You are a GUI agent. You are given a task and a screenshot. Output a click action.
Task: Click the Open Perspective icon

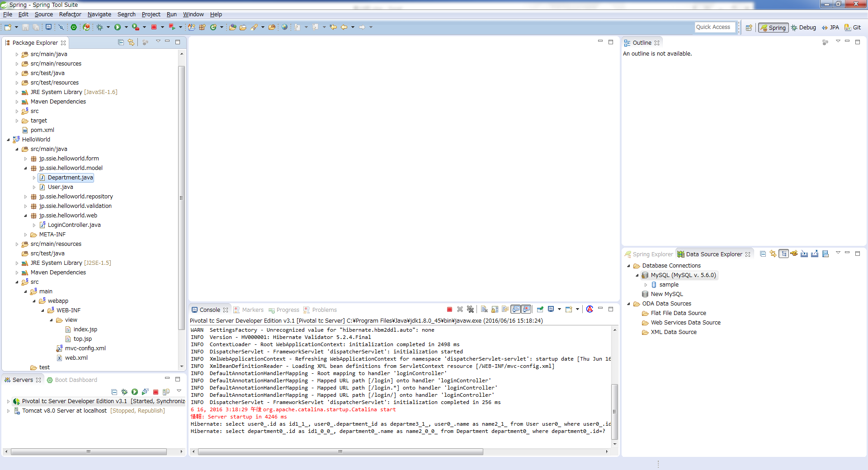(x=749, y=28)
